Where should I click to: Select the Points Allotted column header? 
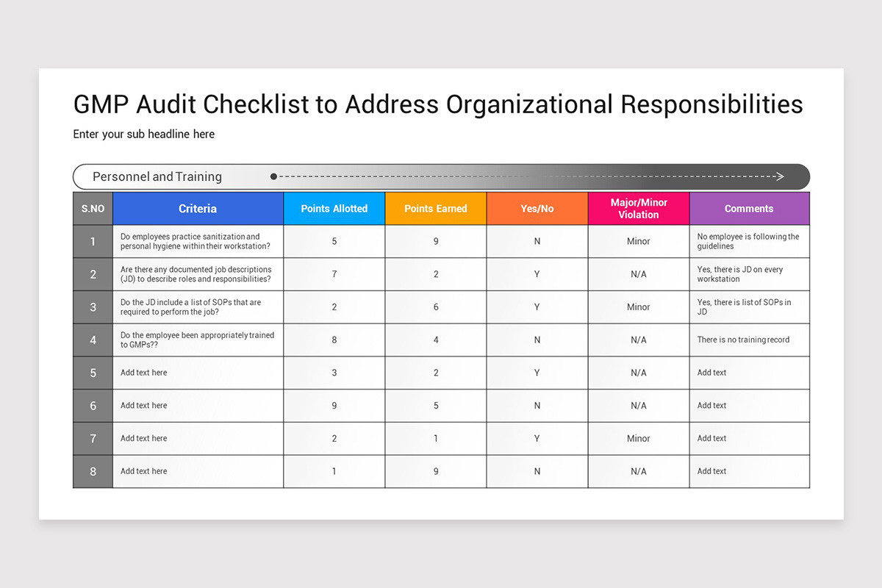click(x=334, y=209)
